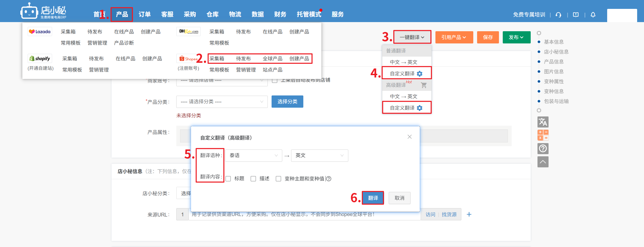Click the book guide icon in header
The height and width of the screenshot is (247, 644).
point(576,15)
